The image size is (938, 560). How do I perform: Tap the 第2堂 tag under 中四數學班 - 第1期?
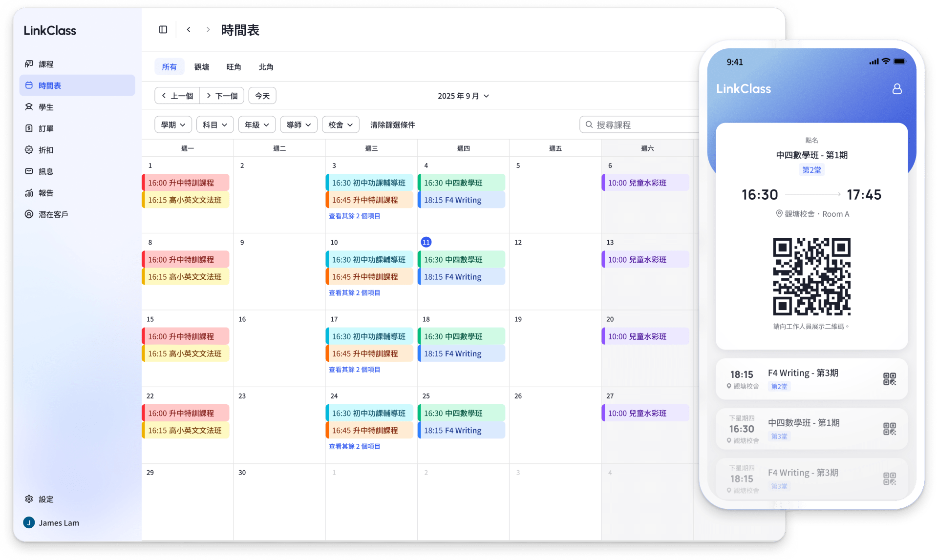[x=811, y=170]
